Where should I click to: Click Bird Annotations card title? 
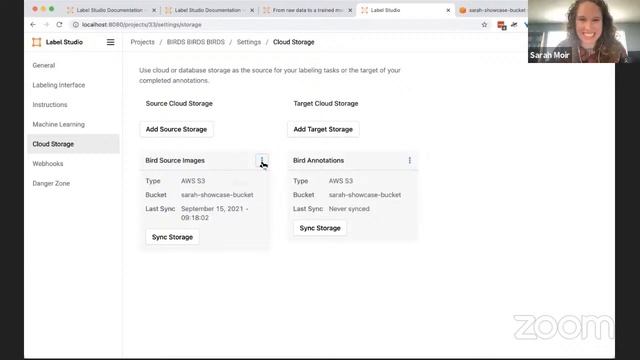coord(318,160)
